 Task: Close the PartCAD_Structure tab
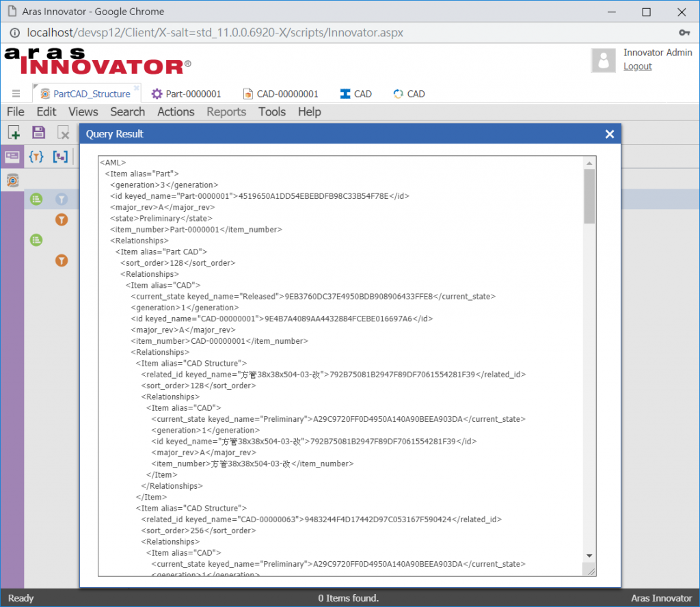[137, 87]
